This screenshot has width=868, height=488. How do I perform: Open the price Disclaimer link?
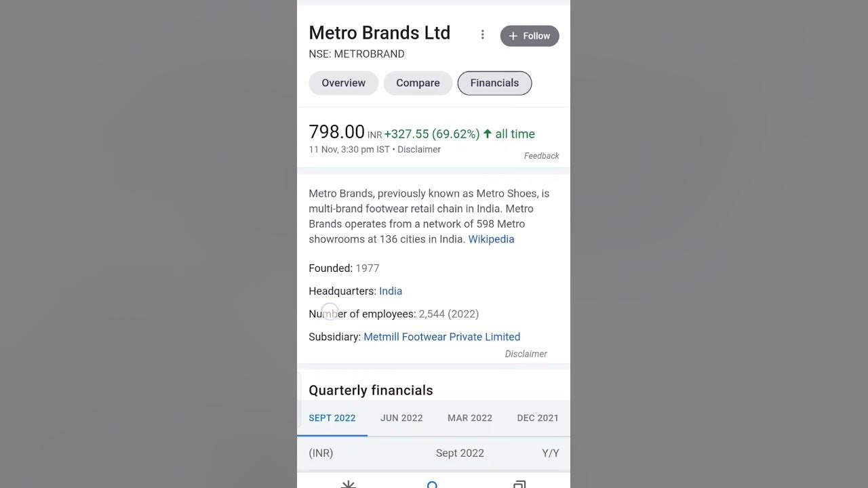pos(419,149)
